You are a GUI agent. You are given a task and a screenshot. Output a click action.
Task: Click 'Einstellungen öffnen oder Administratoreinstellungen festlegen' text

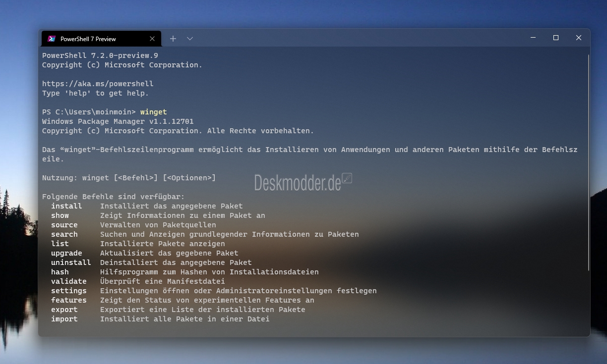click(239, 291)
